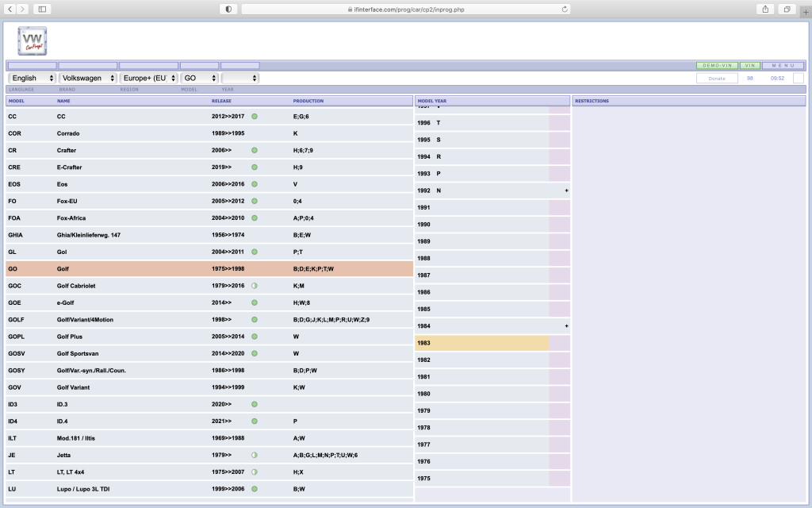
Task: Click the green status dot for CC
Action: tap(255, 117)
